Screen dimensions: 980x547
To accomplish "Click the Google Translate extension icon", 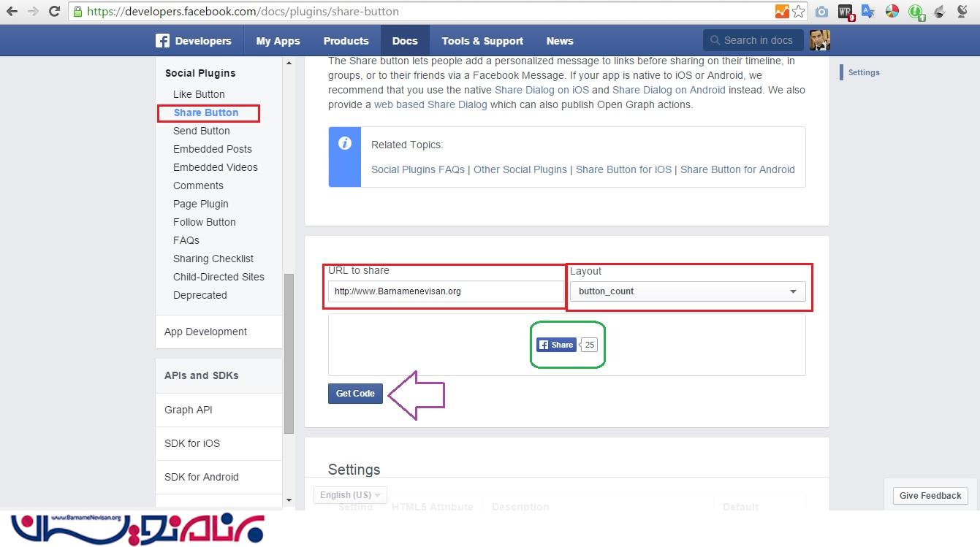I will click(x=868, y=12).
